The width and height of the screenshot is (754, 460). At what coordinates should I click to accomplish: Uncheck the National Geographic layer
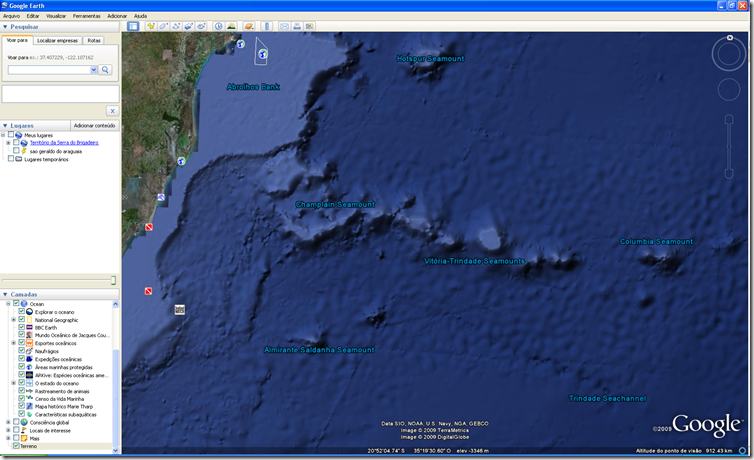pyautogui.click(x=22, y=320)
